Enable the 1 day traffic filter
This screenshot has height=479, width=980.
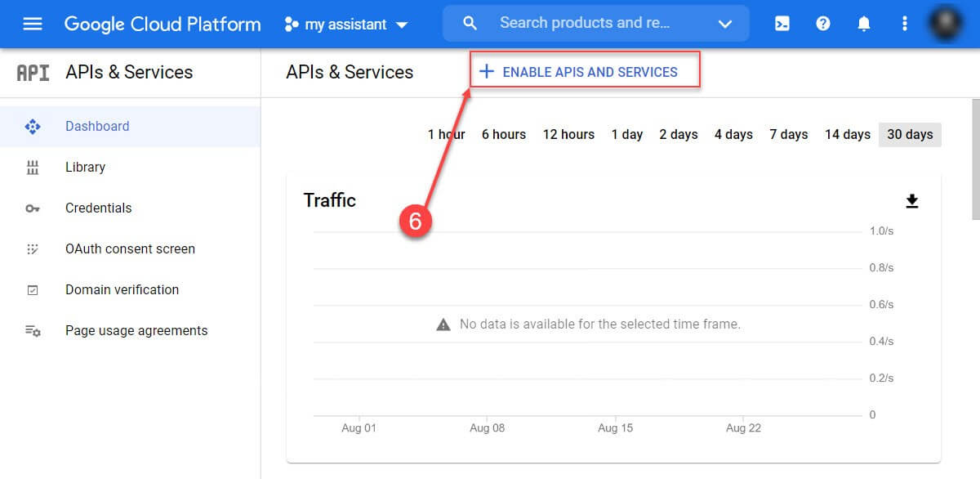tap(626, 134)
